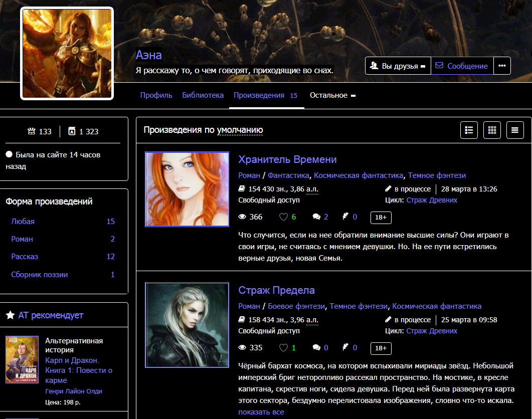
Task: Open the Библиотека tab
Action: tap(203, 95)
